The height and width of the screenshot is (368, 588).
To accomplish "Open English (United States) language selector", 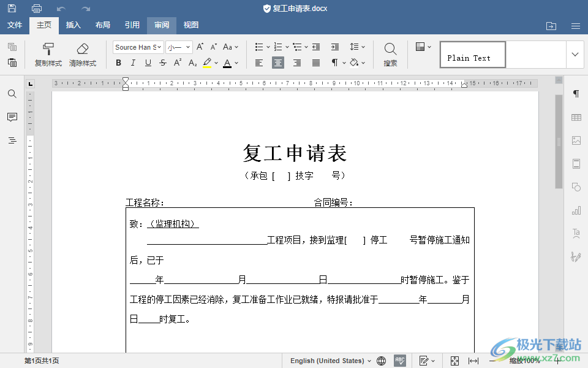I will pos(330,361).
